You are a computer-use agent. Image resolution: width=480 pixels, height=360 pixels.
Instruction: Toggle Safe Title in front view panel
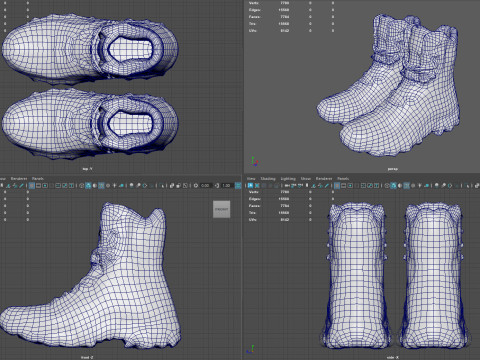click(x=71, y=185)
